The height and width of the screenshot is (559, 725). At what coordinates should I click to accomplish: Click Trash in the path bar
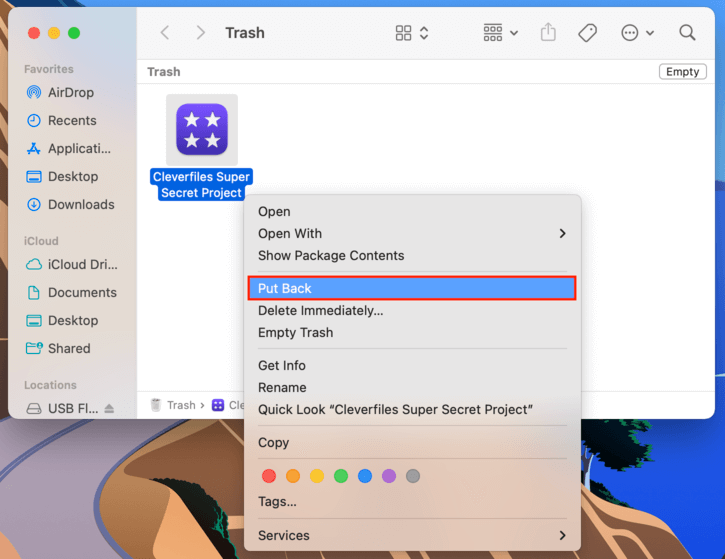point(173,405)
